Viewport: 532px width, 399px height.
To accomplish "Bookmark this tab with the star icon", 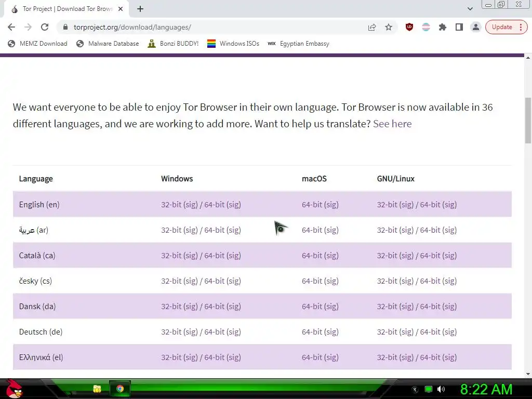I will point(389,27).
